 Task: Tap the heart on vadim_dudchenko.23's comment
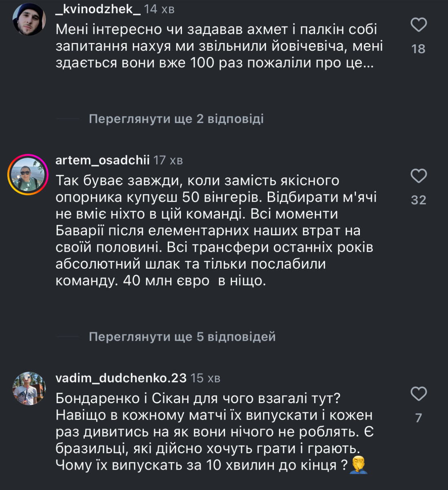point(418,394)
